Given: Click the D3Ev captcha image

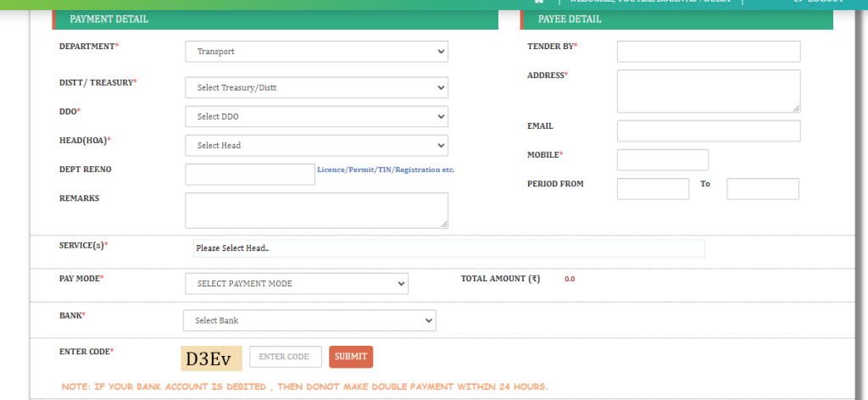Looking at the screenshot, I should coord(211,358).
